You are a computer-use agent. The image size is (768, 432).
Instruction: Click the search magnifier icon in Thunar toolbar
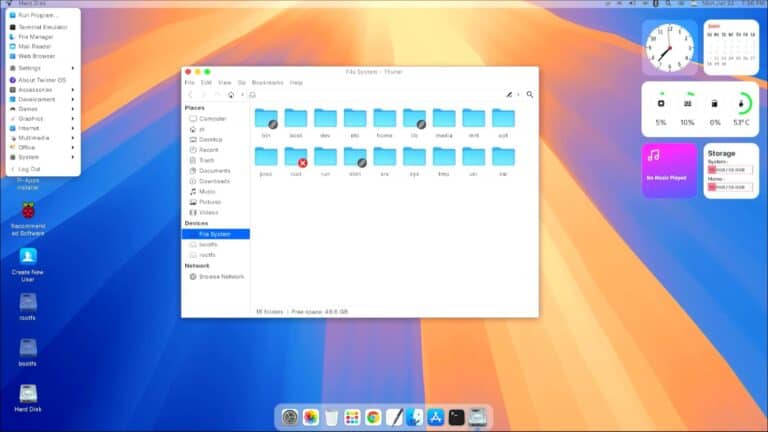529,95
